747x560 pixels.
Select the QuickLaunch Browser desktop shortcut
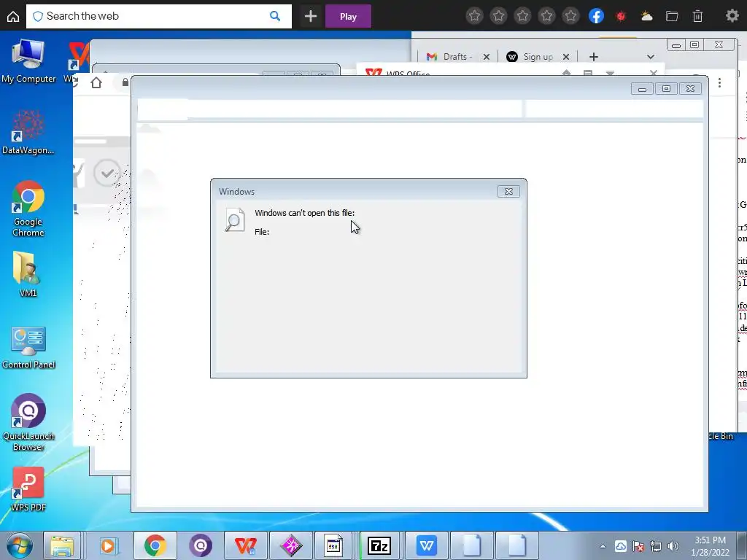tap(28, 422)
